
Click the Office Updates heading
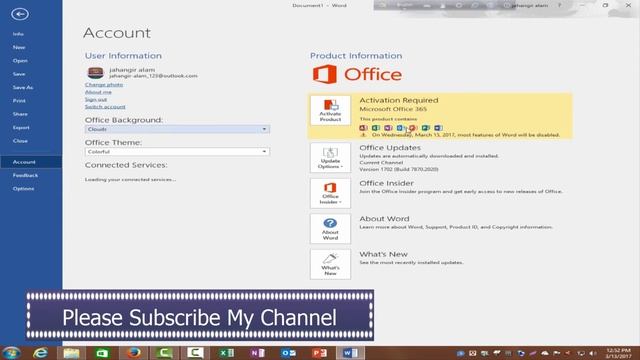click(x=390, y=147)
